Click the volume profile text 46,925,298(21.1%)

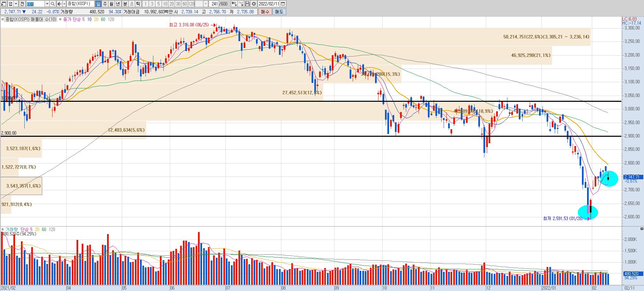tap(531, 55)
